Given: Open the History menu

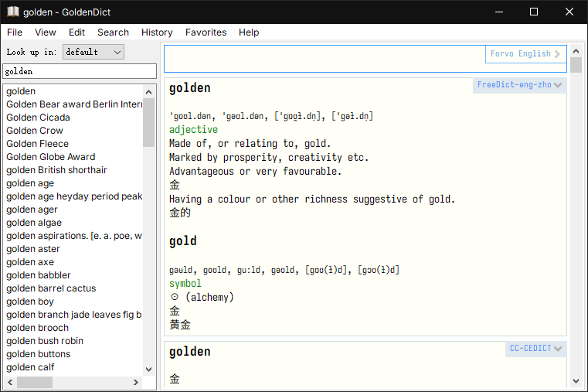Looking at the screenshot, I should click(157, 32).
